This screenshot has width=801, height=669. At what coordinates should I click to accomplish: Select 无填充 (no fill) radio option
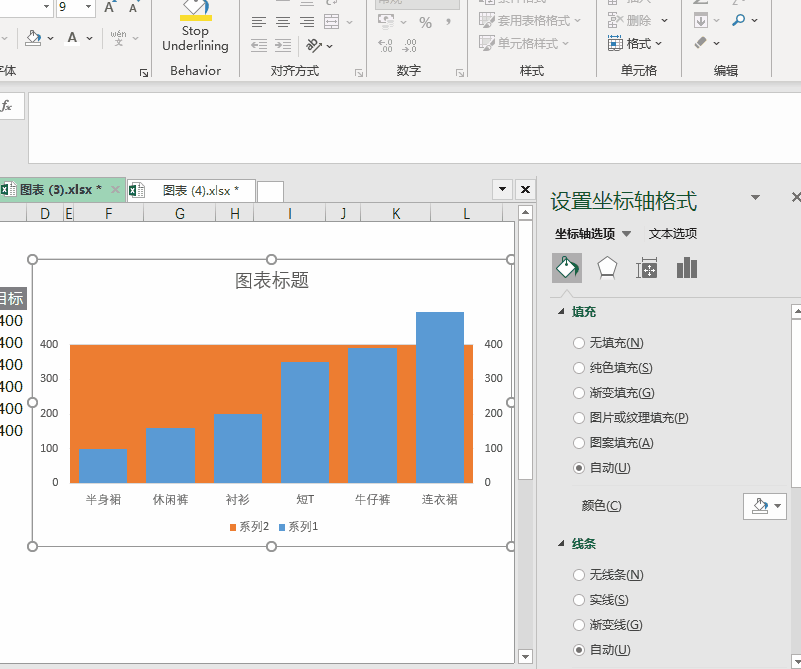(x=579, y=343)
